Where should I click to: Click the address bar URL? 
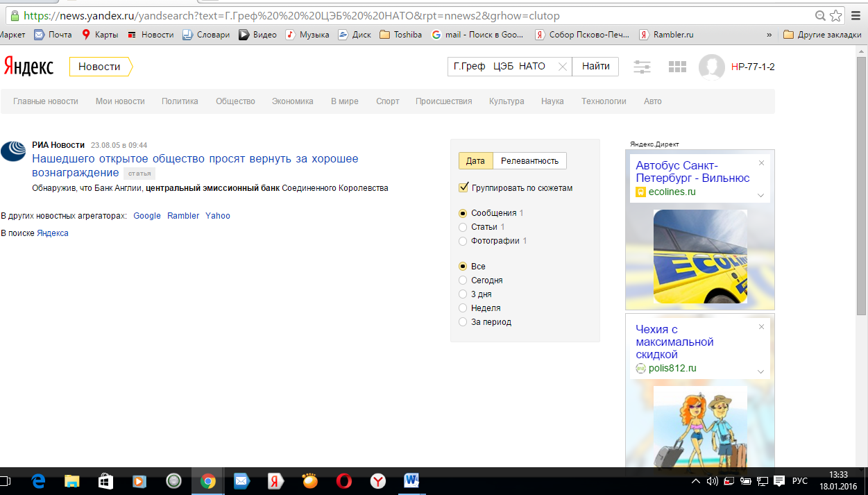click(x=291, y=15)
